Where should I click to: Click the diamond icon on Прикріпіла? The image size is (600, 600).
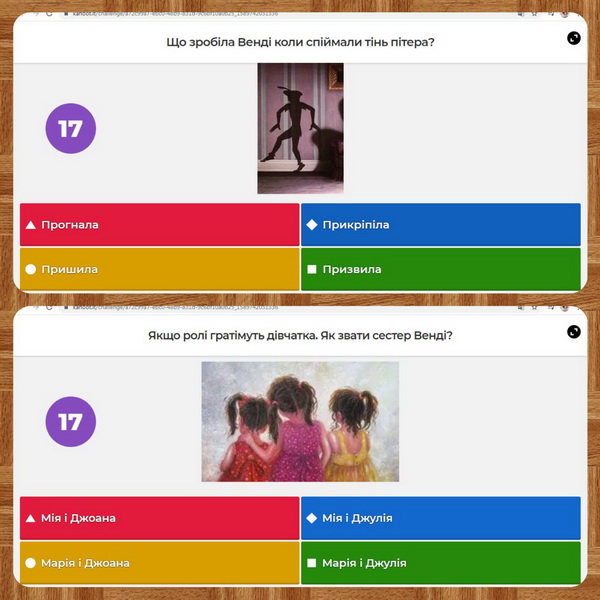(x=312, y=225)
